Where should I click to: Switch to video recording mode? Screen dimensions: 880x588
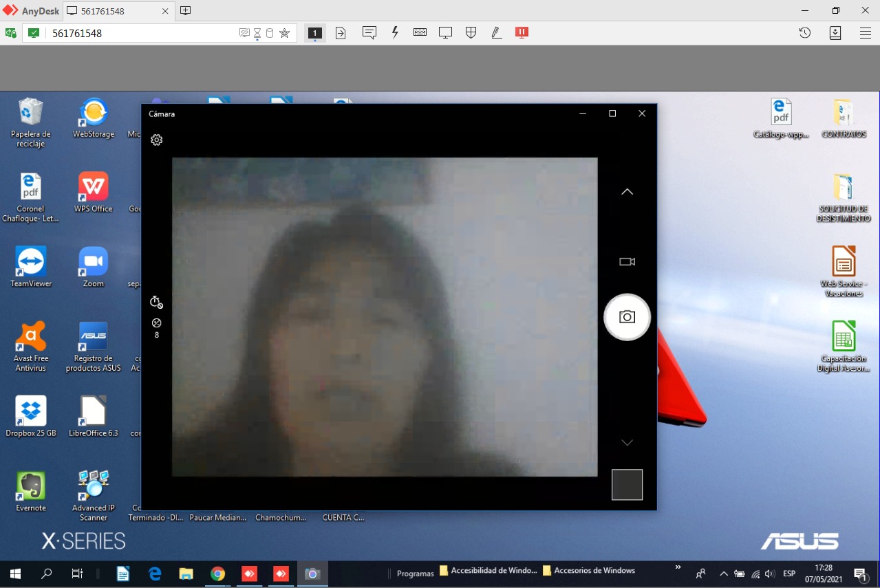(x=627, y=261)
